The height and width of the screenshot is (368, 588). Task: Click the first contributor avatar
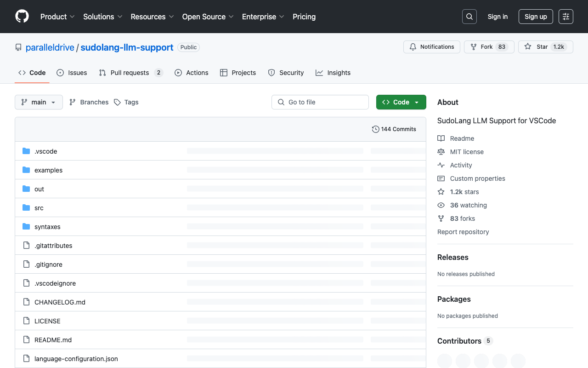[x=445, y=361]
